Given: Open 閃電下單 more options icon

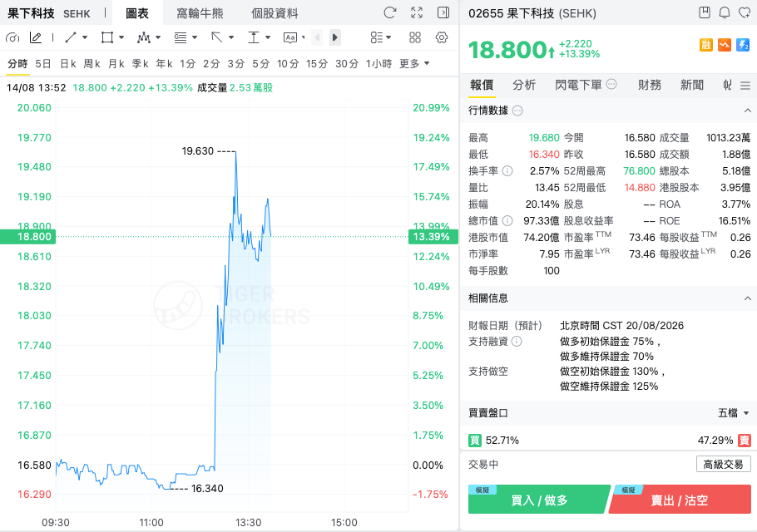Looking at the screenshot, I should pos(611,85).
